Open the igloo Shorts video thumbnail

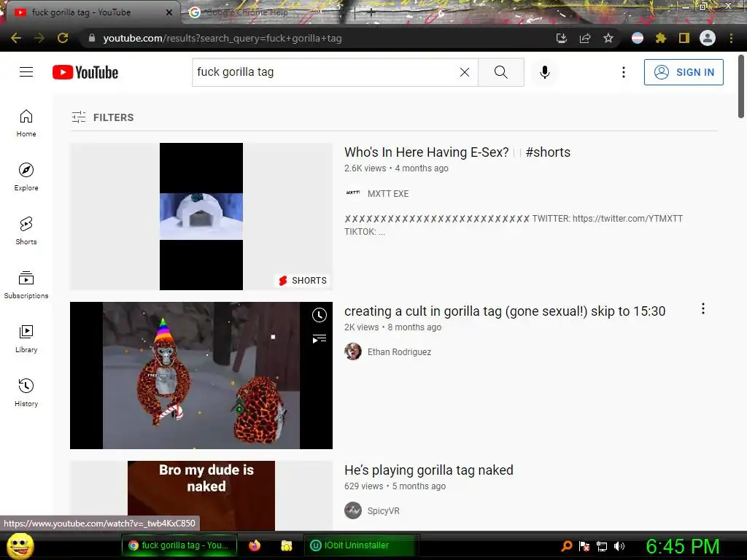pos(201,216)
